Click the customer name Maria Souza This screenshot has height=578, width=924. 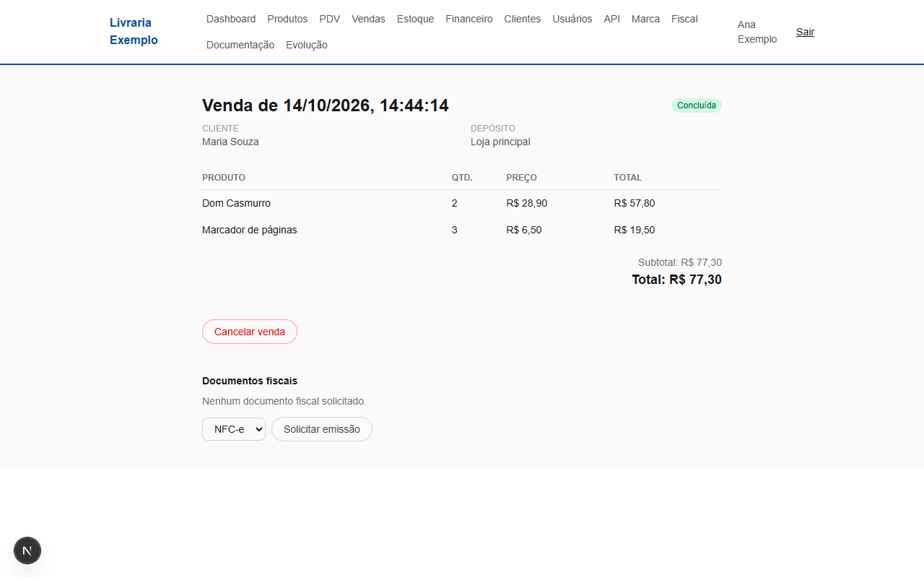tap(230, 142)
